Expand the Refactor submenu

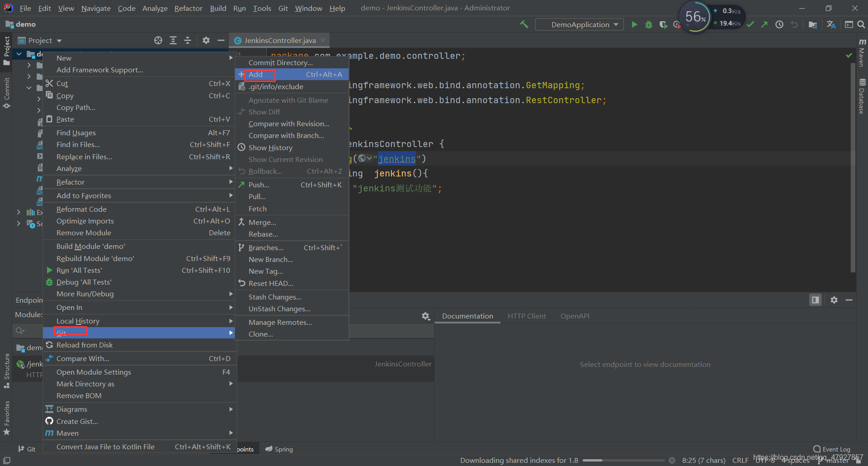(140, 182)
